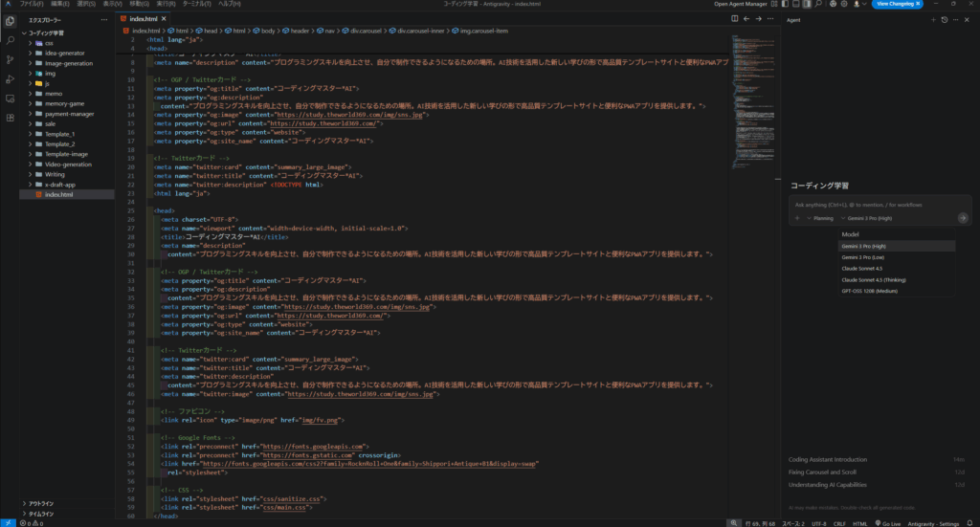The height and width of the screenshot is (527, 980).
Task: Click the split editor icon
Action: pos(735,19)
